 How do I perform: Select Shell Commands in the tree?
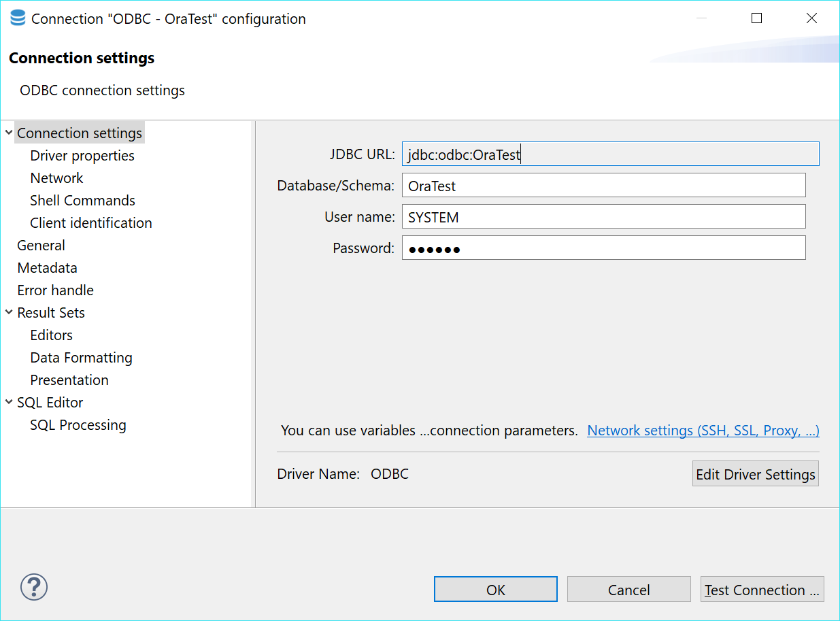click(82, 200)
